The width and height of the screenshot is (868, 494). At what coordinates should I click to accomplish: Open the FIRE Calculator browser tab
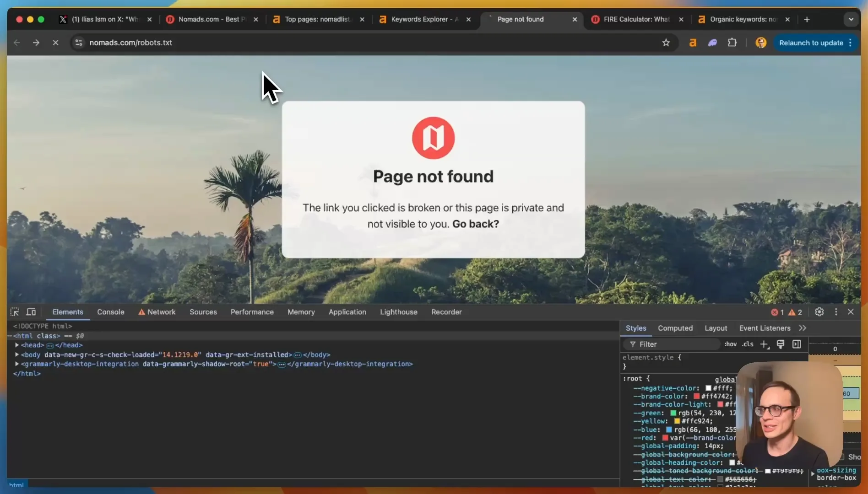tap(637, 19)
